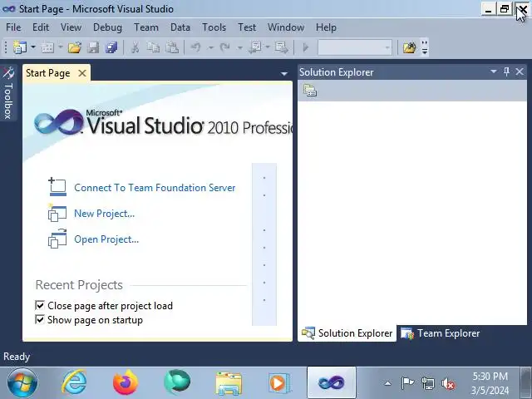The width and height of the screenshot is (532, 399).
Task: Click the Connect to Team Foundation Server icon
Action: click(x=57, y=186)
